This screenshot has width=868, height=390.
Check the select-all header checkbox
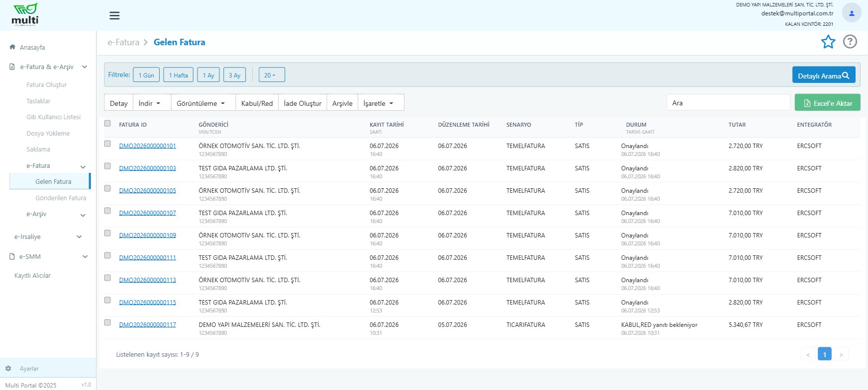[x=107, y=124]
